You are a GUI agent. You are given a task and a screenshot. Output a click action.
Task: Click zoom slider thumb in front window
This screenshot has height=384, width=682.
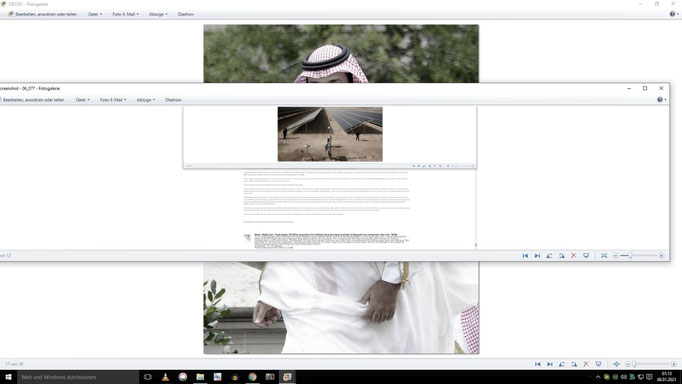pyautogui.click(x=630, y=256)
